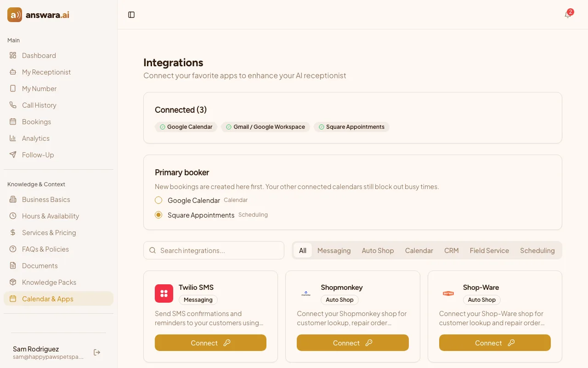588x368 pixels.
Task: Open Dashboard from the sidebar
Action: coord(58,55)
